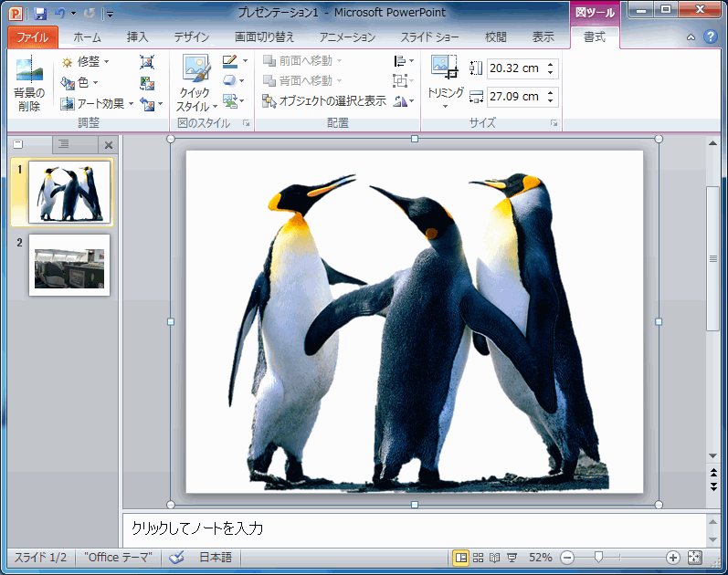The width and height of the screenshot is (728, 575).
Task: Click the zoom slider handle
Action: point(599,557)
